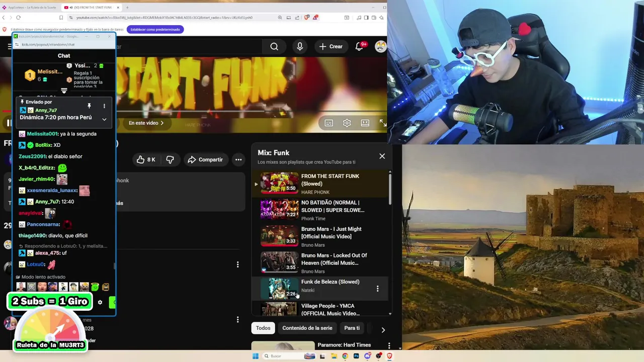Open options menu beside the first comment
Screen dimensions: 644x362
tap(238, 264)
